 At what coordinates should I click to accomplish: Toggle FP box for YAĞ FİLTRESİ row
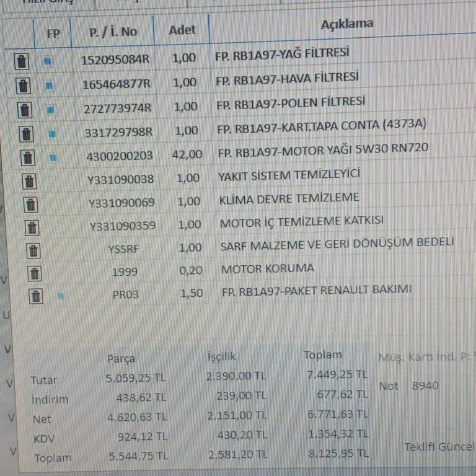(48, 61)
